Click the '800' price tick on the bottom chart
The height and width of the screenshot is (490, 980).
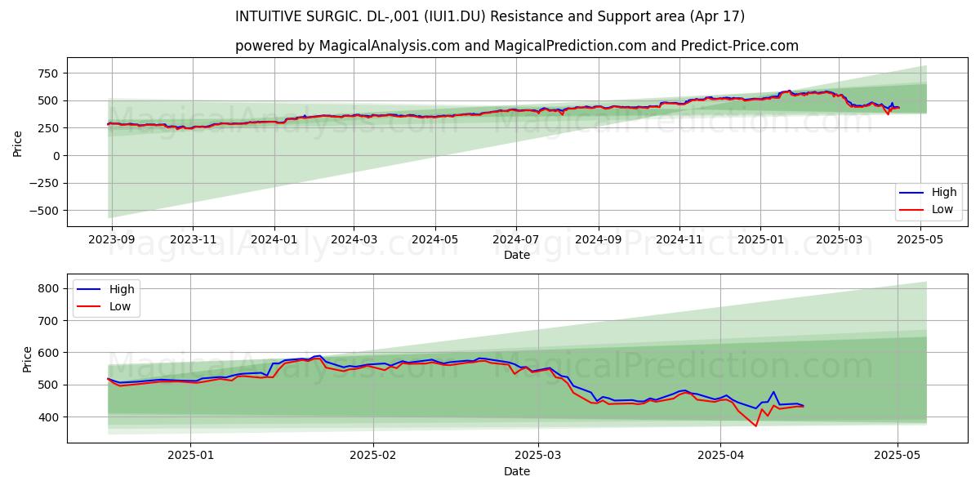[47, 289]
